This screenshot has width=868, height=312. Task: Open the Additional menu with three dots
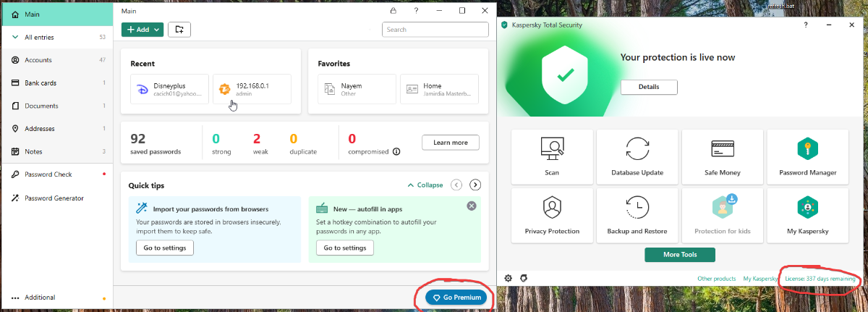[x=56, y=298]
